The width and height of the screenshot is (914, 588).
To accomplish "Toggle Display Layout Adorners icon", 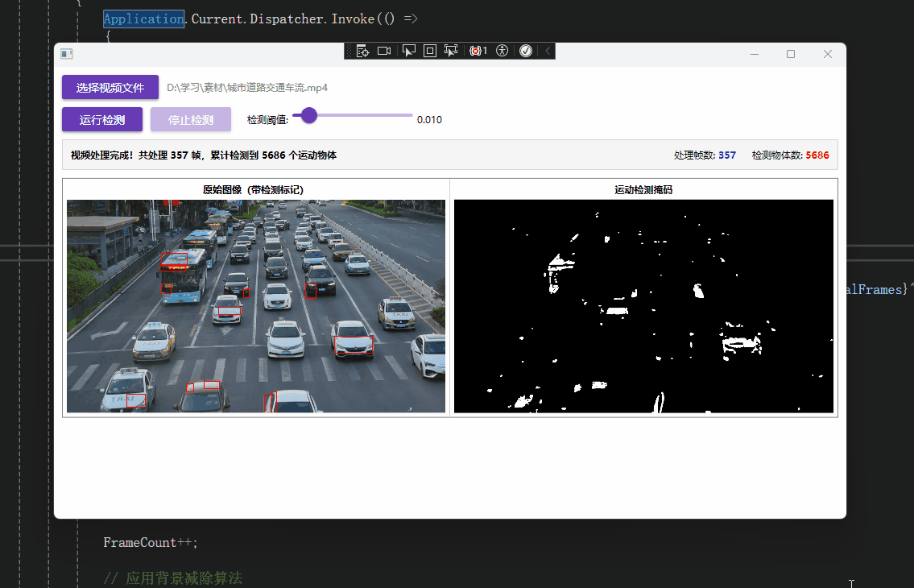I will pyautogui.click(x=429, y=52).
